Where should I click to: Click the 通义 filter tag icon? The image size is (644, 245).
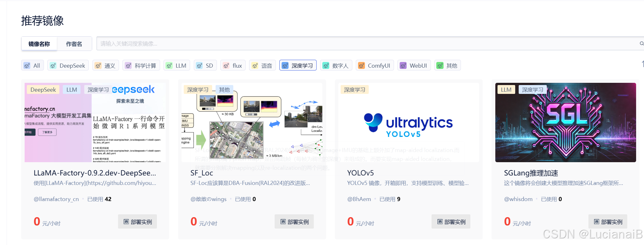[x=98, y=65]
